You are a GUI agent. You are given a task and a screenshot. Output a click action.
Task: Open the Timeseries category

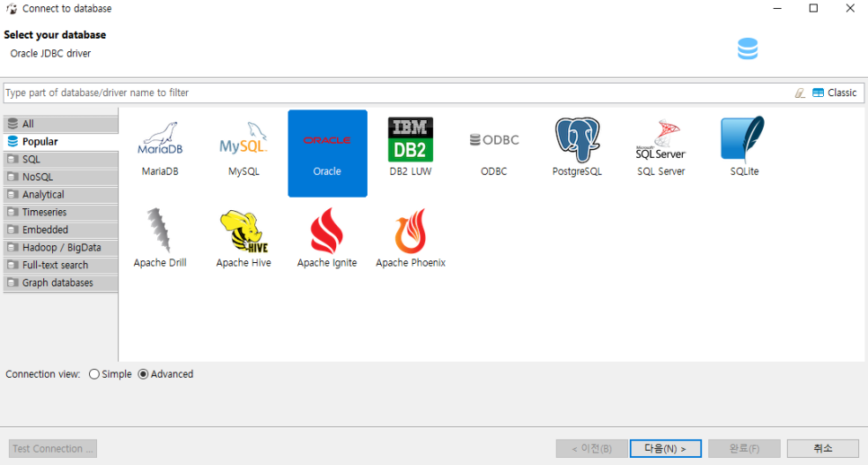[61, 213]
